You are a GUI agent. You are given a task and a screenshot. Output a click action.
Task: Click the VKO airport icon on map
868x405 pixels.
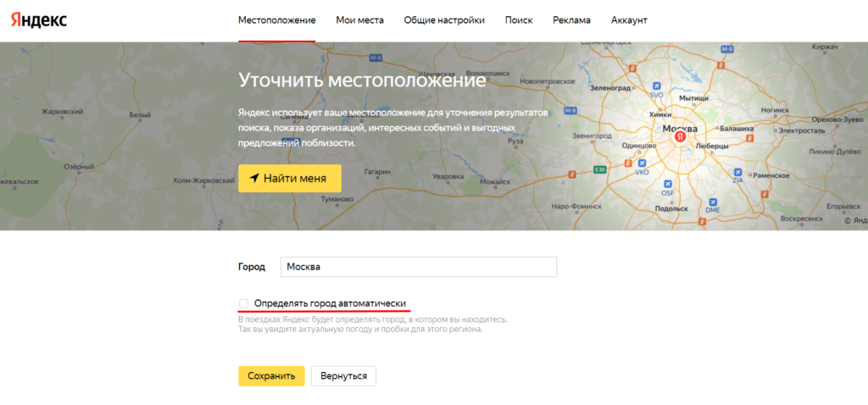[643, 164]
